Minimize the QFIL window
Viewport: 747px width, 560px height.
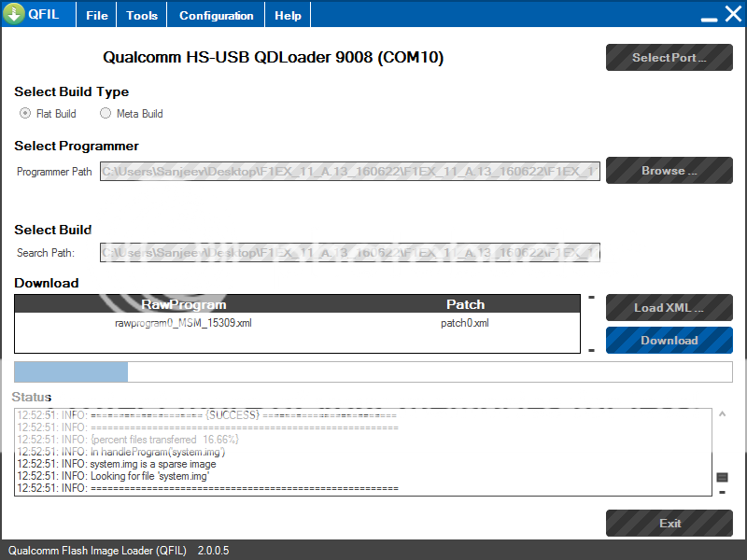(710, 16)
